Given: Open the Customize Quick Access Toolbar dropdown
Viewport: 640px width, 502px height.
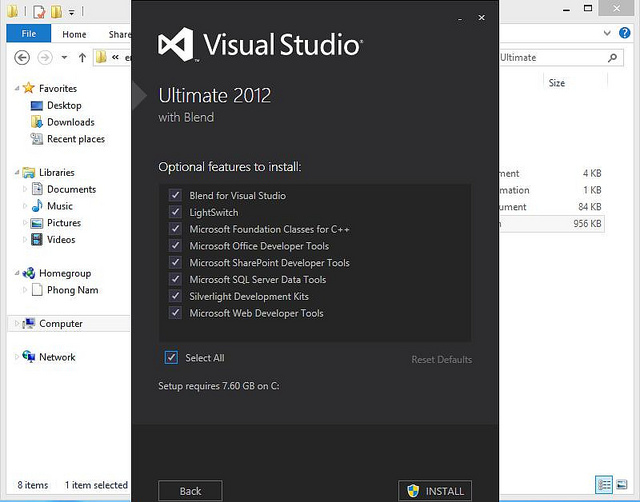Looking at the screenshot, I should [72, 12].
